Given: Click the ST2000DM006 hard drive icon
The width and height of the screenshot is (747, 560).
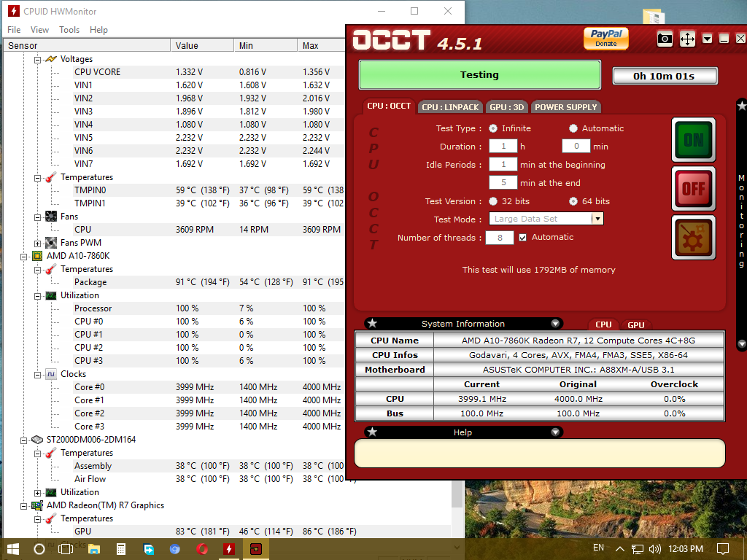Looking at the screenshot, I should click(37, 440).
